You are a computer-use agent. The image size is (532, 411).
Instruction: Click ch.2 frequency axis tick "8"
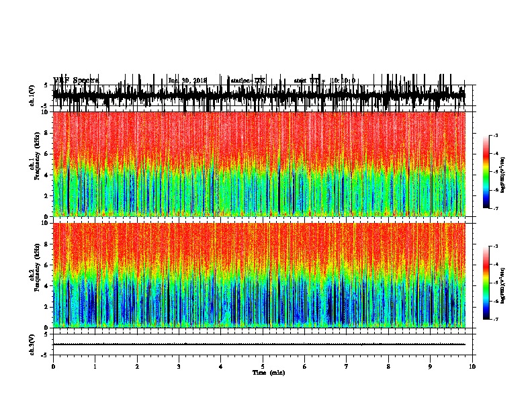pyautogui.click(x=47, y=244)
